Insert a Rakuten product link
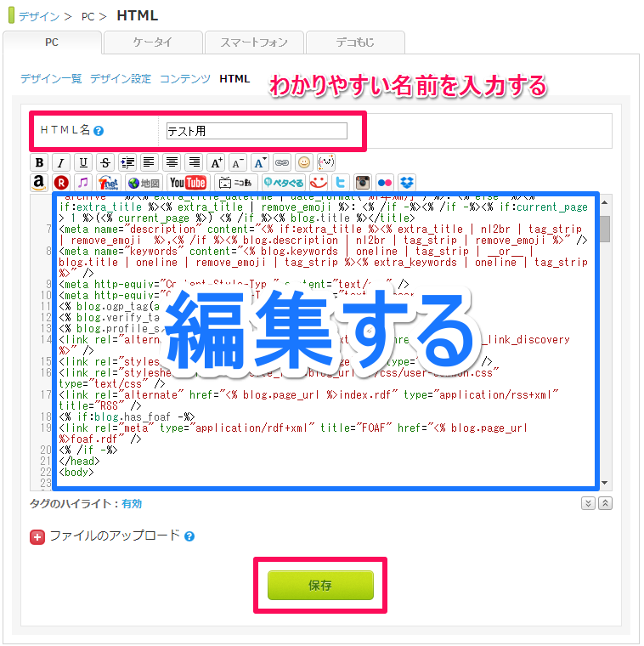 tap(61, 183)
